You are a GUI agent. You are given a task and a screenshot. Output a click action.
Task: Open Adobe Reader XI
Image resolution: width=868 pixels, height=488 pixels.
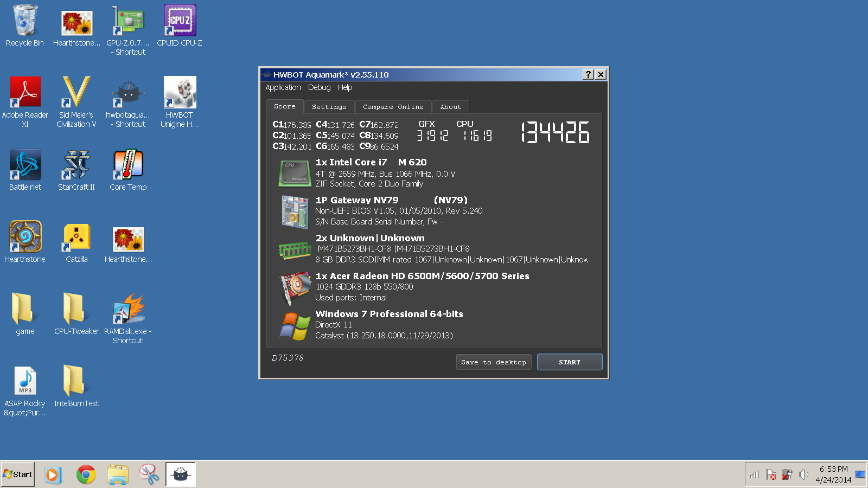[x=25, y=102]
